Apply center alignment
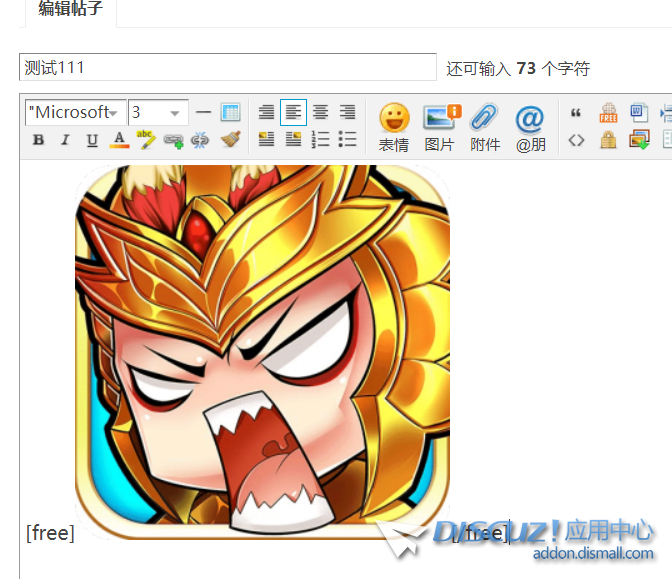The image size is (672, 579). click(321, 112)
